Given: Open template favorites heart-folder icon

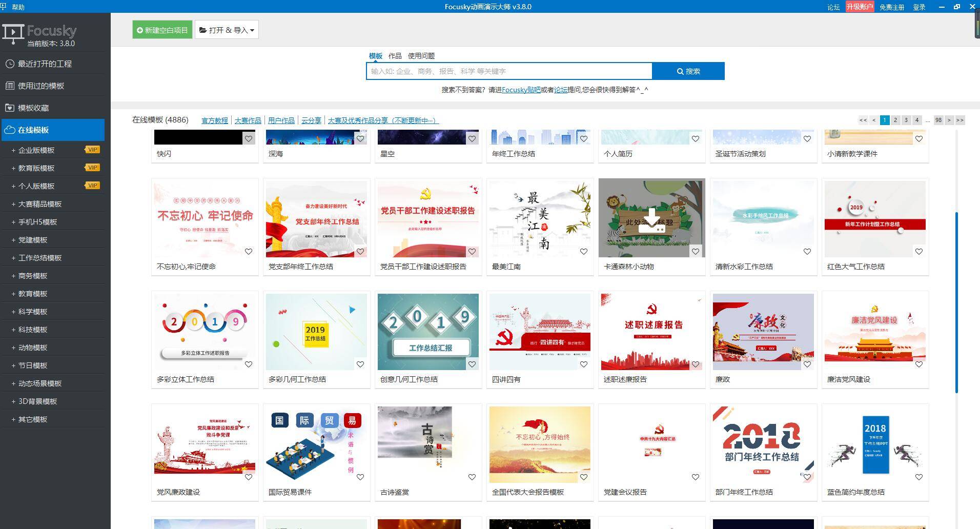Looking at the screenshot, I should [10, 108].
